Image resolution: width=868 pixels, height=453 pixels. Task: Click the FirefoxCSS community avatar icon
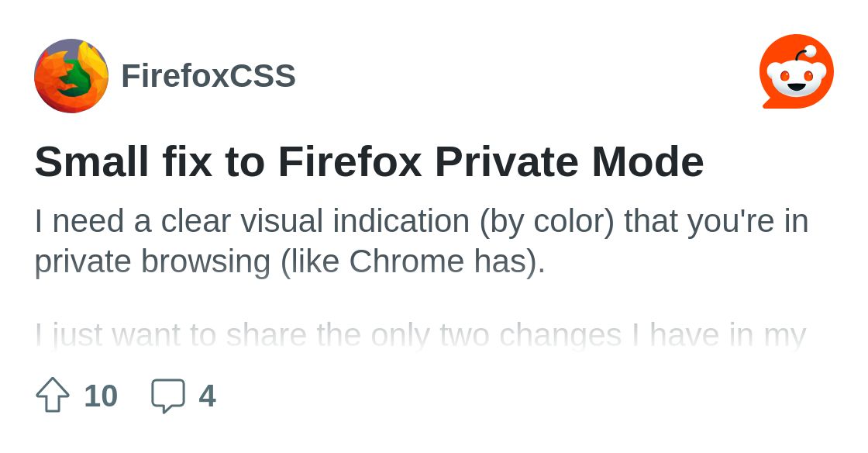pyautogui.click(x=71, y=76)
